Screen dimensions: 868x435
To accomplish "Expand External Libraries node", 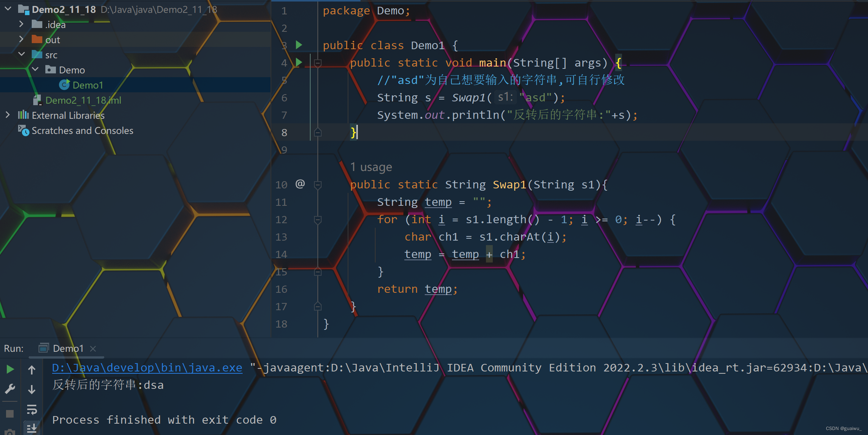I will coord(8,115).
